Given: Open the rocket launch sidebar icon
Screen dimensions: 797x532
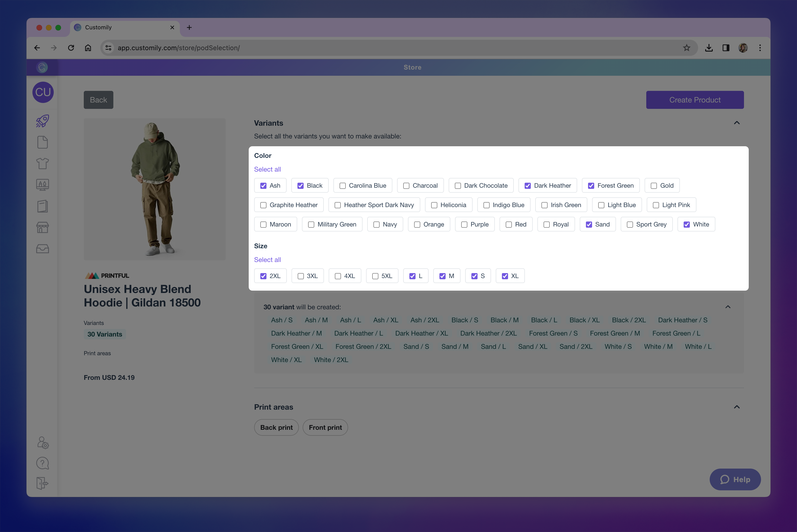Looking at the screenshot, I should [42, 121].
